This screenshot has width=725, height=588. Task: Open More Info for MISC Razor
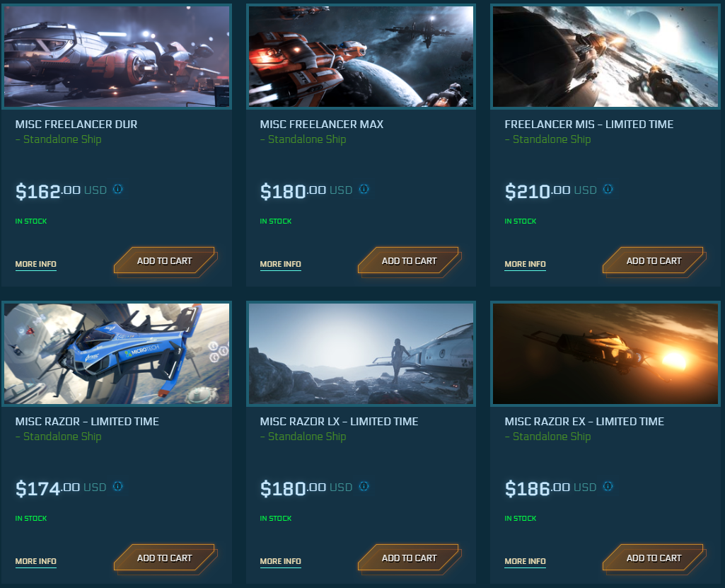coord(35,561)
